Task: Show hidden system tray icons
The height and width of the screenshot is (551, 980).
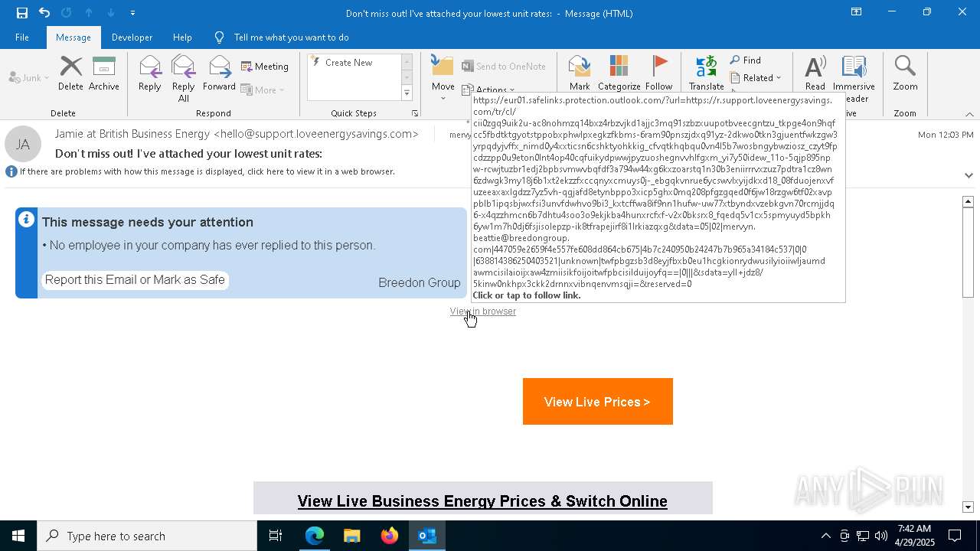Action: [825, 536]
